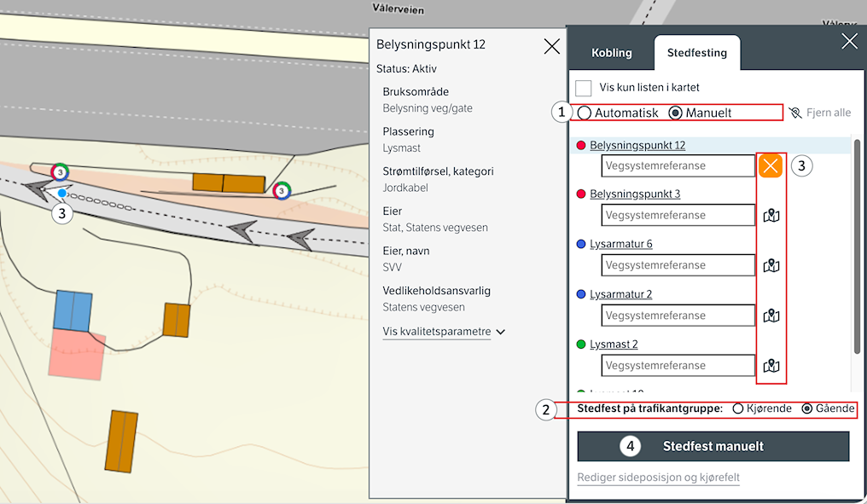The width and height of the screenshot is (867, 504).
Task: Click map-pin icon beside Lysarmatur 6
Action: point(771,266)
